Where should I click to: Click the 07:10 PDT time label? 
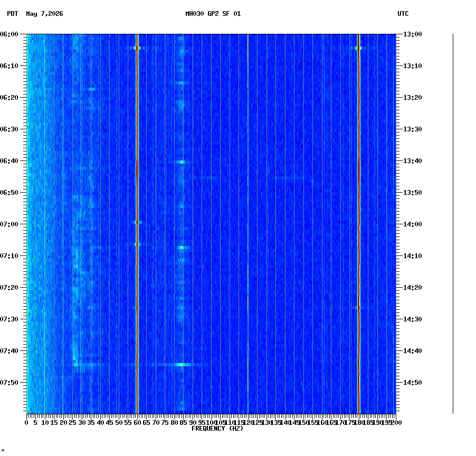pos(9,256)
